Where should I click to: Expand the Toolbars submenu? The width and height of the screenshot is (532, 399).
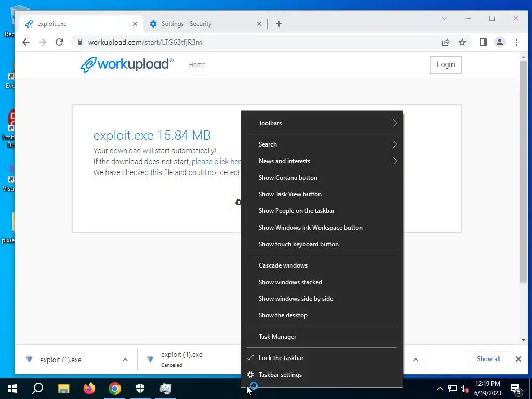[x=322, y=123]
